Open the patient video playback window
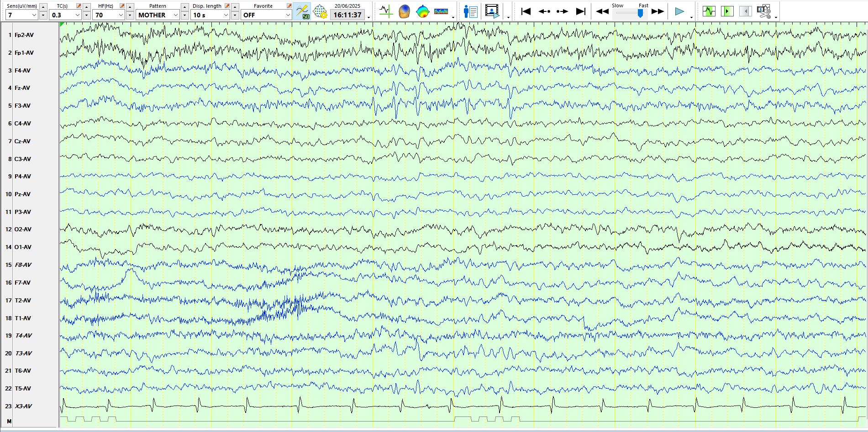The image size is (868, 432). [492, 11]
